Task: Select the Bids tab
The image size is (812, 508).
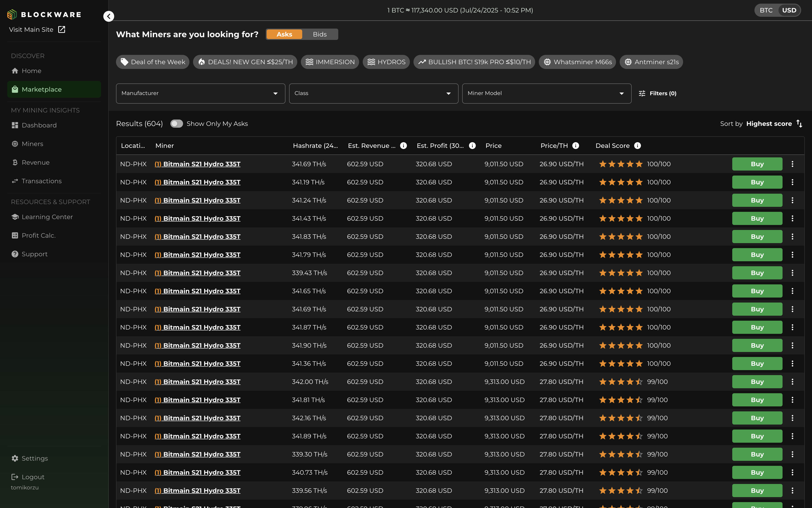Action: [320, 34]
